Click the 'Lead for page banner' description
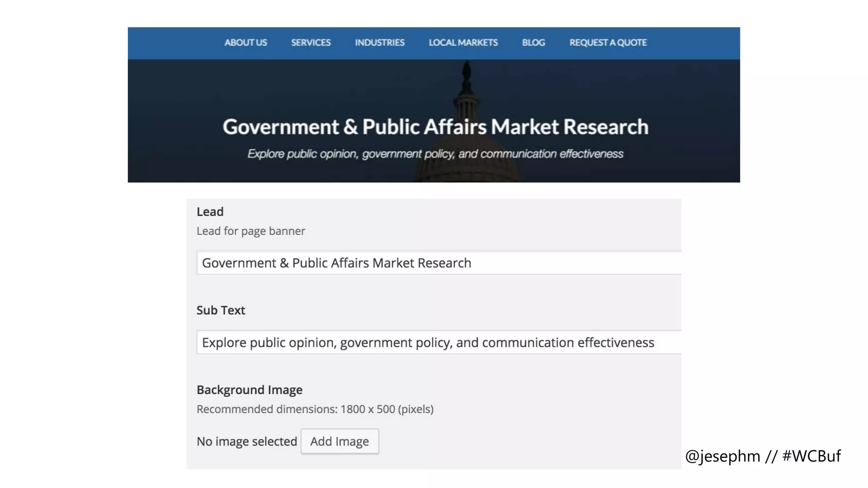 coord(250,231)
